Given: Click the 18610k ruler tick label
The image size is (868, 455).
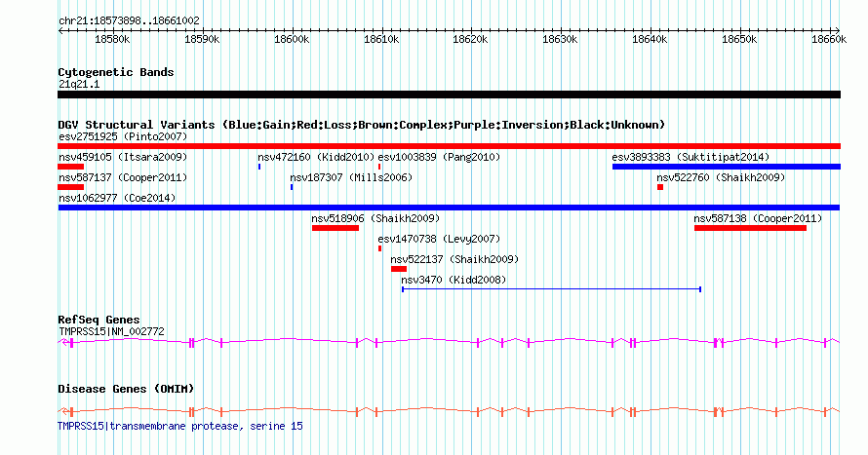Looking at the screenshot, I should [381, 39].
